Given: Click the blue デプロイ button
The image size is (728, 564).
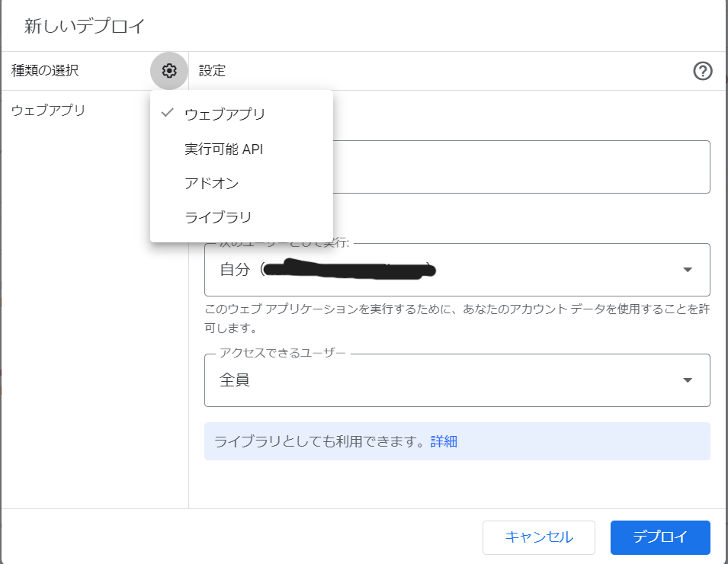Looking at the screenshot, I should [x=660, y=537].
